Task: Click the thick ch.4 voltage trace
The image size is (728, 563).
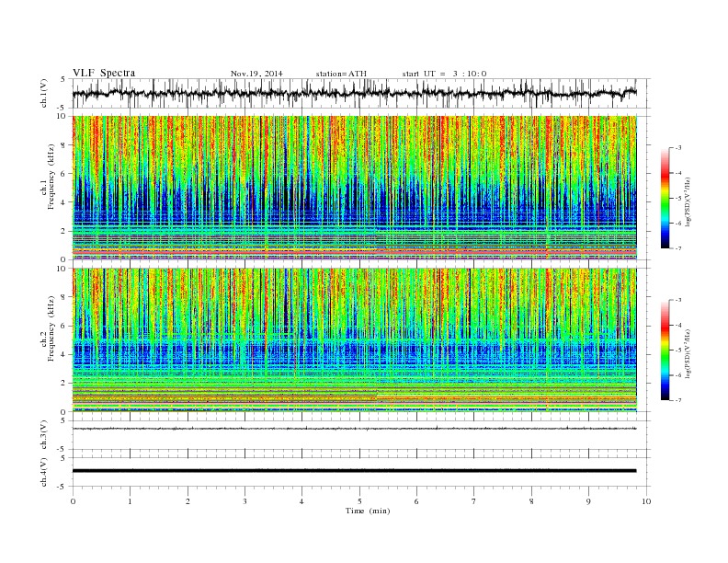Action: click(354, 471)
